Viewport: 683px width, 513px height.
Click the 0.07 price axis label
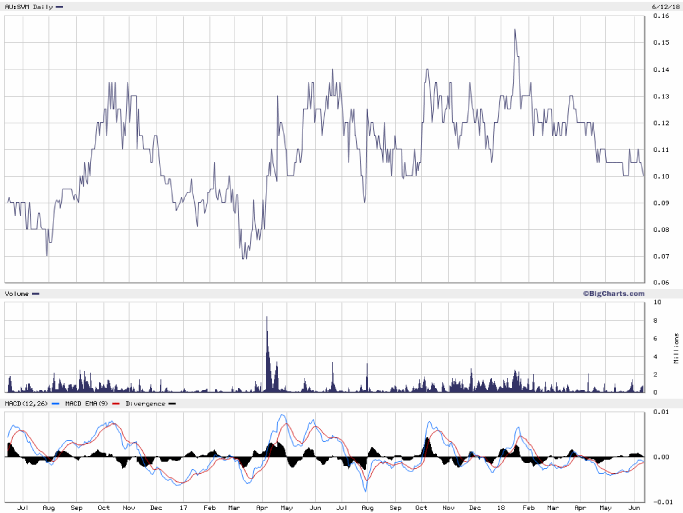(661, 256)
